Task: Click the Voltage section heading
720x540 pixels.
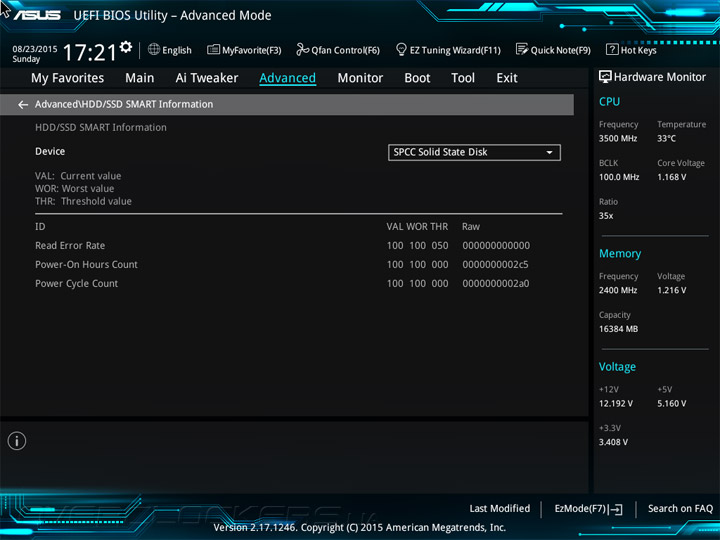Action: click(x=617, y=366)
